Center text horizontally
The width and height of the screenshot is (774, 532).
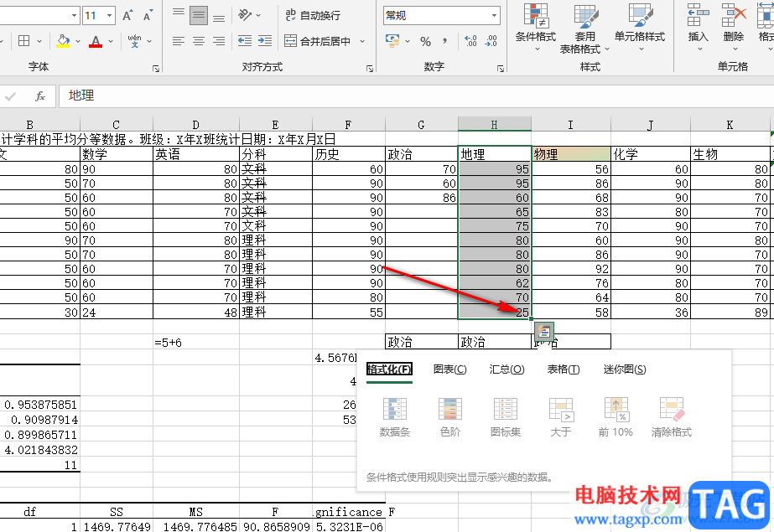[199, 41]
